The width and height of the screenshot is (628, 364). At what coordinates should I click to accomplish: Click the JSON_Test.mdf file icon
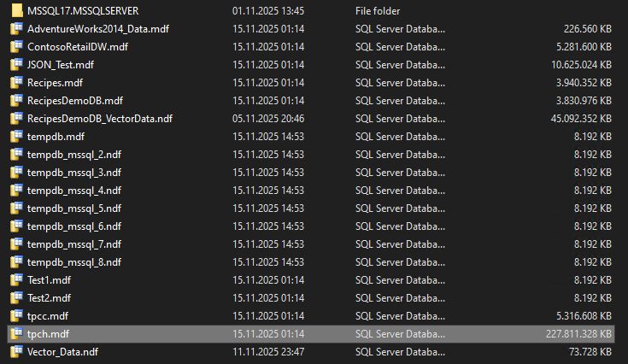[x=17, y=64]
